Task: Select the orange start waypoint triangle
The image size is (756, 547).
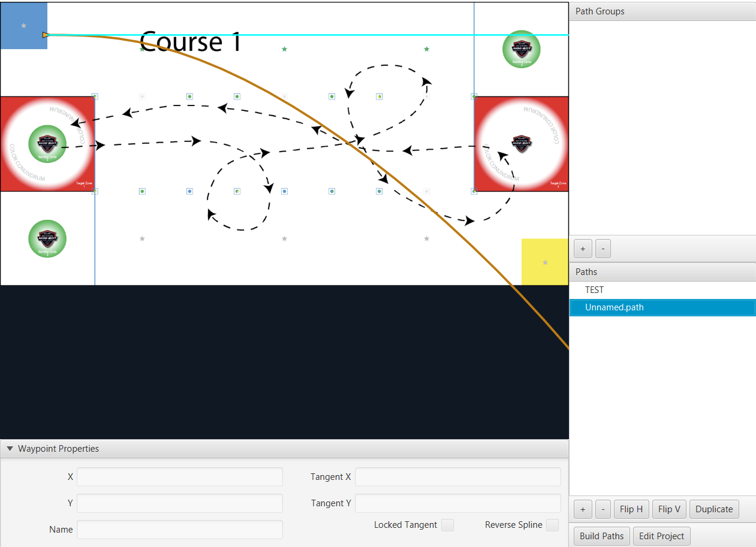Action: [x=46, y=35]
